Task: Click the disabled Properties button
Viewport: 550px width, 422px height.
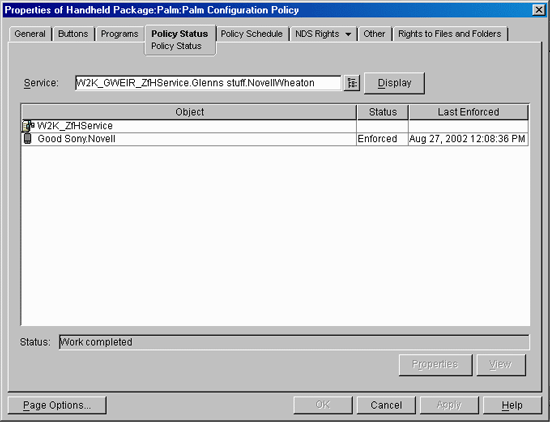Action: coord(435,364)
